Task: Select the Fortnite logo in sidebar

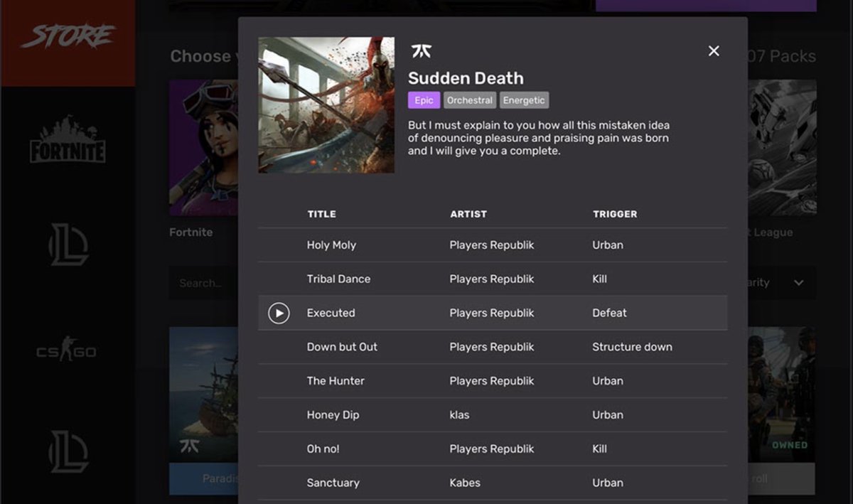Action: [x=68, y=140]
